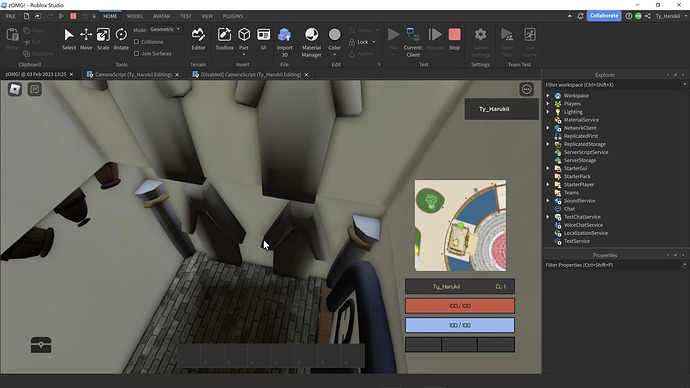This screenshot has width=690, height=388.
Task: Pick the Scale tool
Action: pos(103,39)
